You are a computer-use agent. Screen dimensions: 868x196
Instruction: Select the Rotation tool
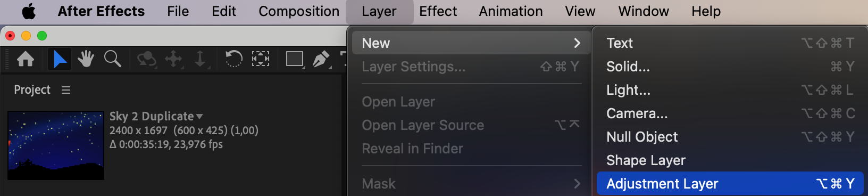click(x=233, y=59)
